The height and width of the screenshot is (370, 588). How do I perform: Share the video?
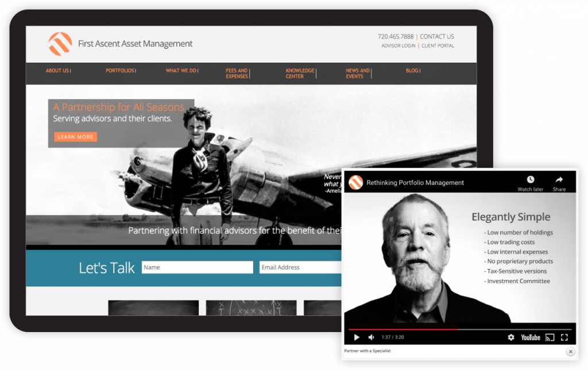tap(558, 183)
